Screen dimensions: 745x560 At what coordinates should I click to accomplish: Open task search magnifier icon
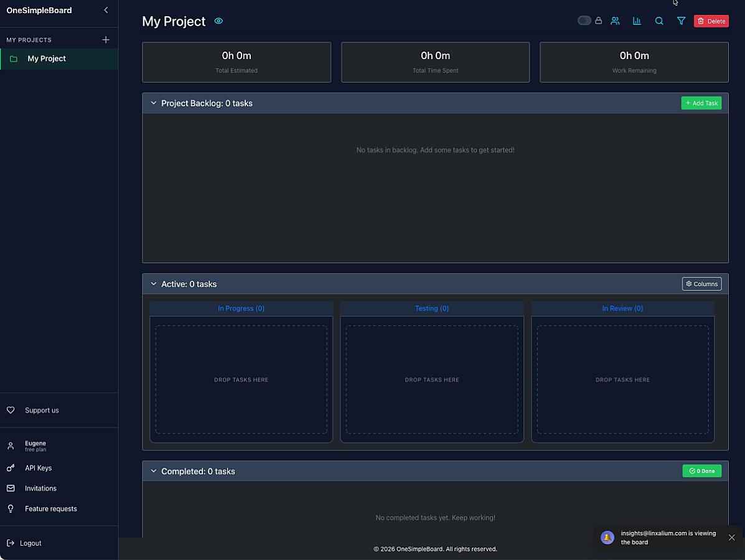pyautogui.click(x=659, y=21)
